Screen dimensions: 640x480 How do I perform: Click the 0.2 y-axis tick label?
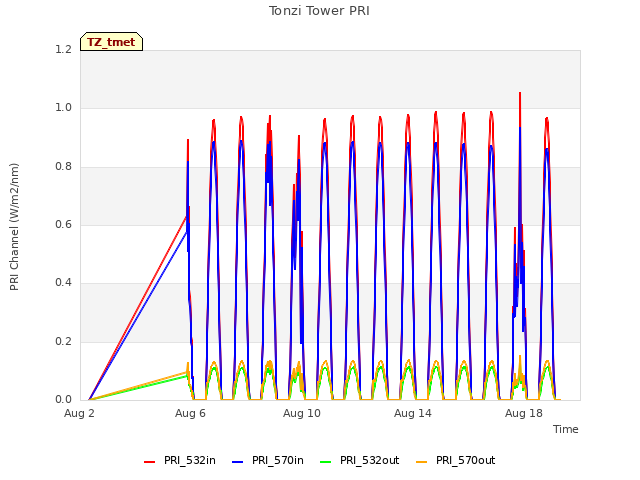click(x=63, y=341)
